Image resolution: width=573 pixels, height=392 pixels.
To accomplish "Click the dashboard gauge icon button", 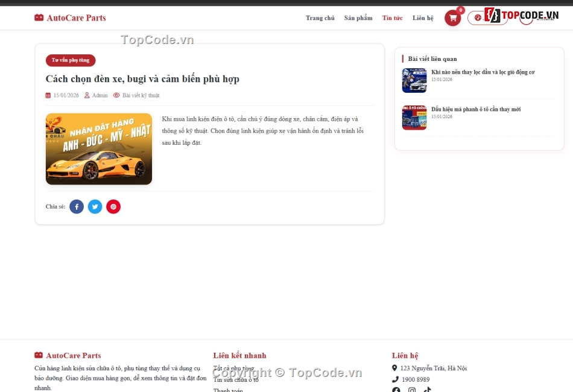I will coord(478,17).
